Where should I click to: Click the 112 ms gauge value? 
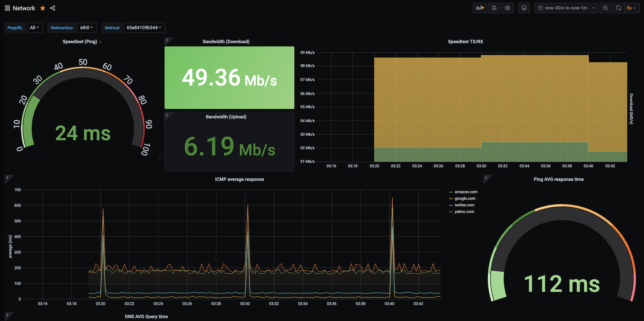click(x=562, y=284)
